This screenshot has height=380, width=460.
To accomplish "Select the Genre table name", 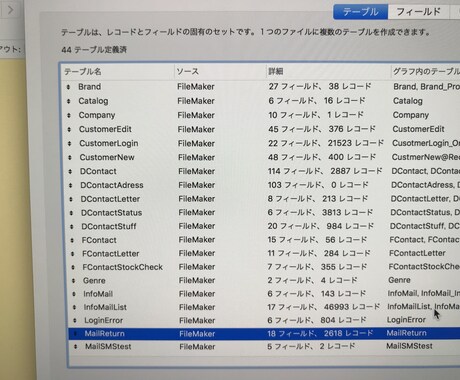I will click(94, 281).
